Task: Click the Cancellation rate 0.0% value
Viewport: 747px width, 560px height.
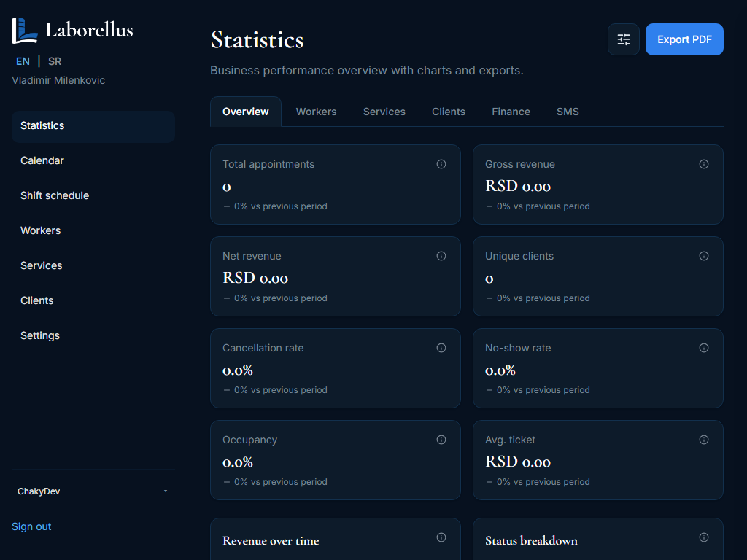Action: pyautogui.click(x=238, y=370)
